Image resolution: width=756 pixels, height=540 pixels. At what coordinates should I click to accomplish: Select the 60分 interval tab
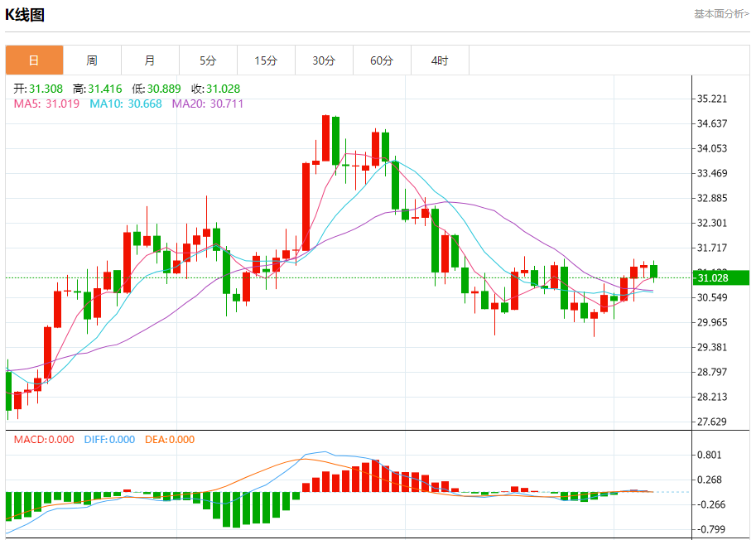(x=382, y=60)
